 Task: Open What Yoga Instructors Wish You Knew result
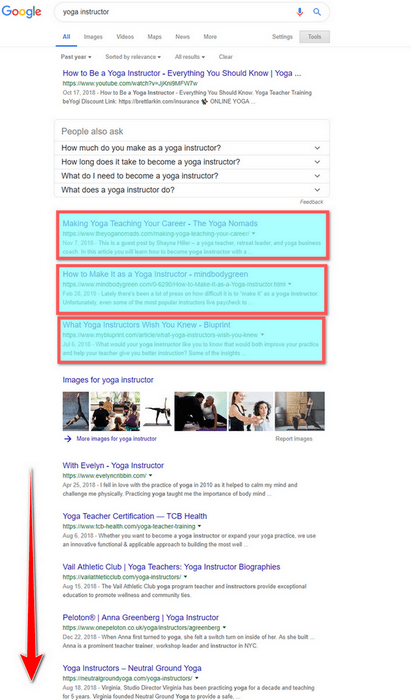tap(146, 325)
